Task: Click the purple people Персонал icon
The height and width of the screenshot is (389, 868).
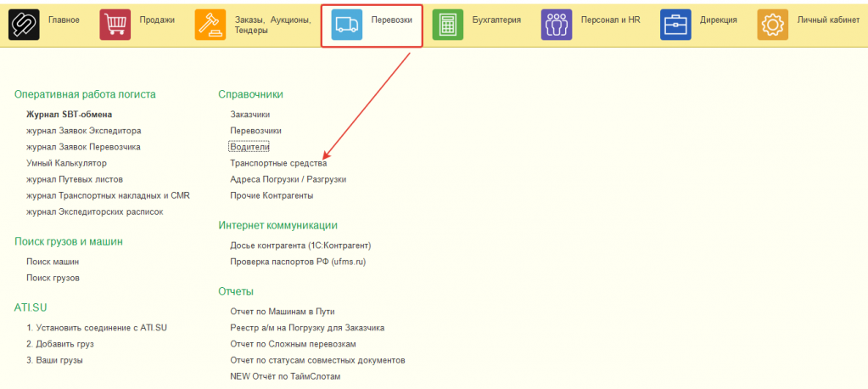Action: [557, 25]
